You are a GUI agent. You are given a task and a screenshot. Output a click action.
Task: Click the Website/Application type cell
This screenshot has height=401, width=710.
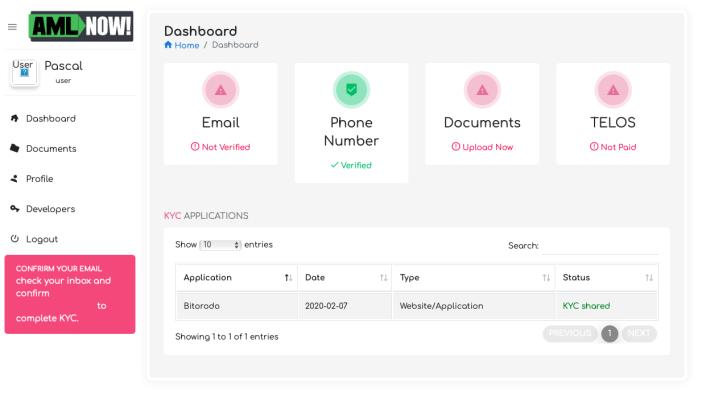474,306
